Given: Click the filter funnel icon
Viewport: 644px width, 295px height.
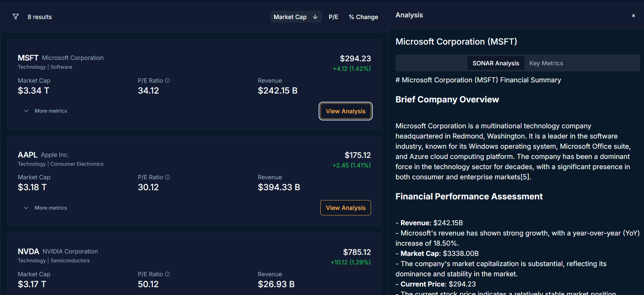Looking at the screenshot, I should click(x=16, y=17).
